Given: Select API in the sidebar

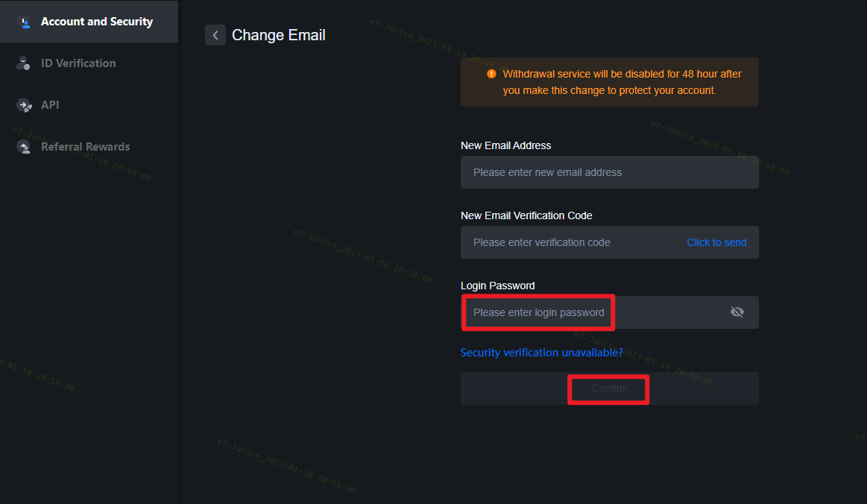Looking at the screenshot, I should coord(89,105).
